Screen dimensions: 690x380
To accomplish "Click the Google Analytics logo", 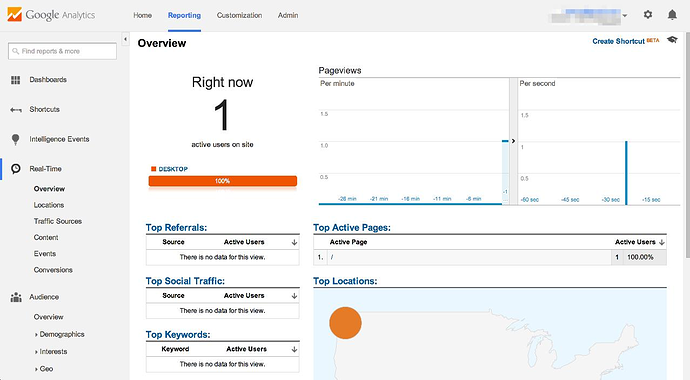I will pos(51,15).
